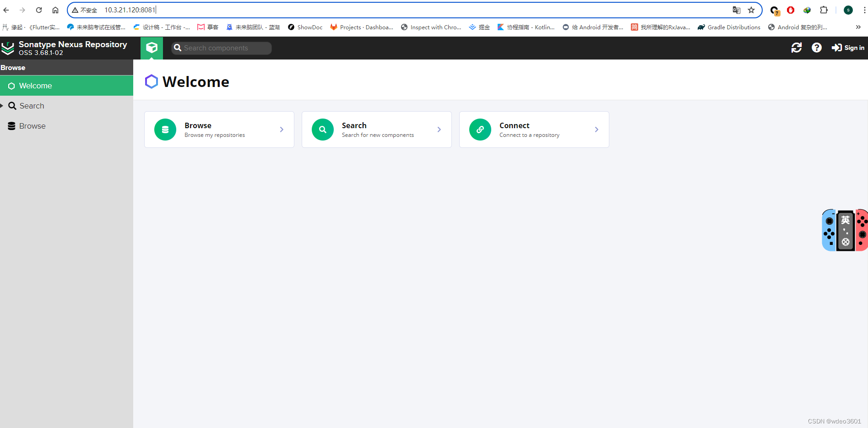Select the green Browse cube icon in header
This screenshot has width=868, height=428.
(152, 48)
